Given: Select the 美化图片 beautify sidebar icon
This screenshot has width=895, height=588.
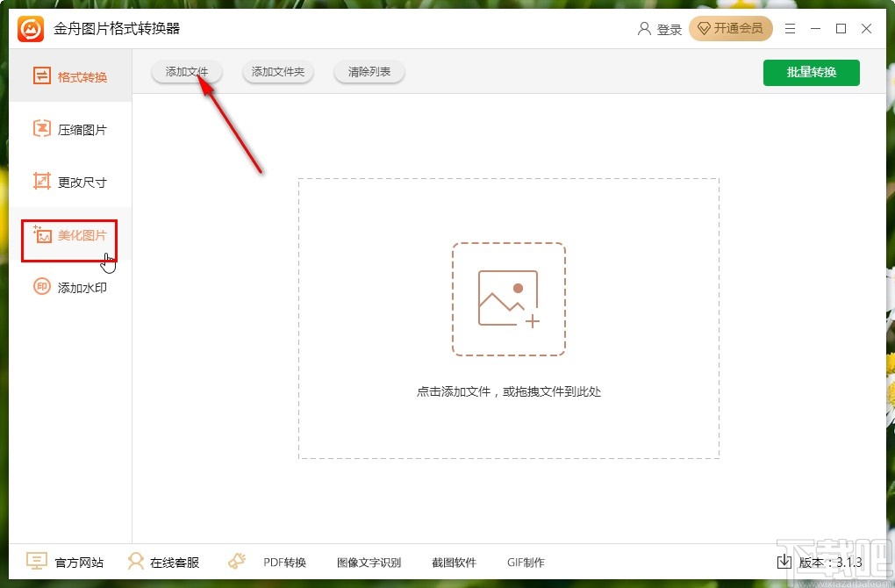Looking at the screenshot, I should pos(40,234).
